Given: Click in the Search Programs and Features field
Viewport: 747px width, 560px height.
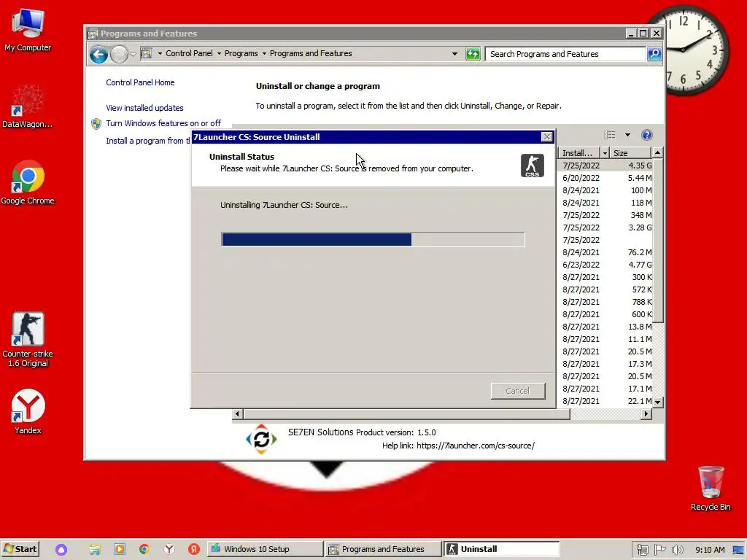Looking at the screenshot, I should point(565,54).
